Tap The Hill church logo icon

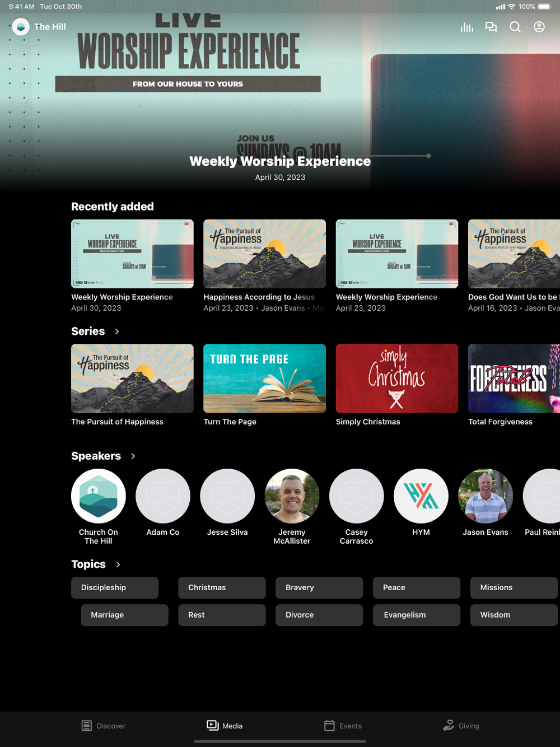(21, 27)
